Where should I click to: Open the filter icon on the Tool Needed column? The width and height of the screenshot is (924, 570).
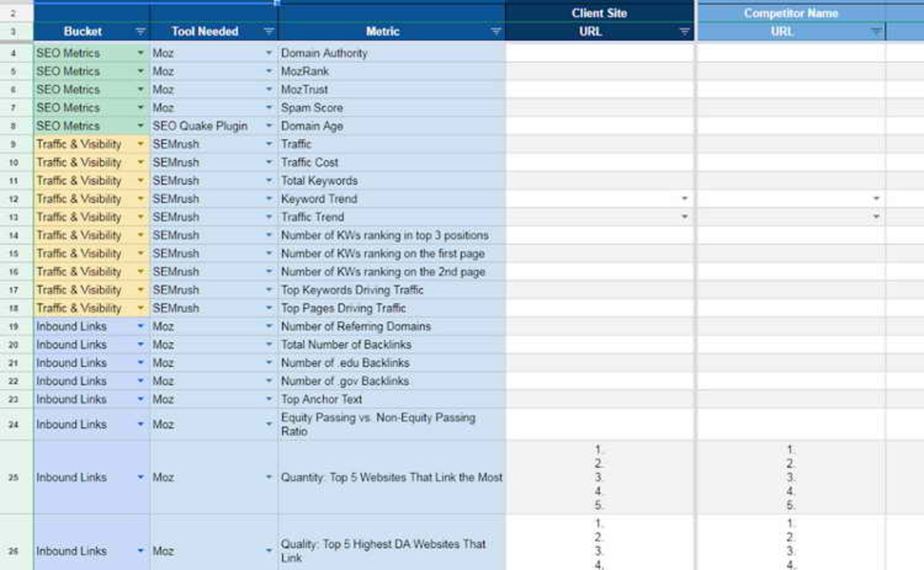point(268,32)
